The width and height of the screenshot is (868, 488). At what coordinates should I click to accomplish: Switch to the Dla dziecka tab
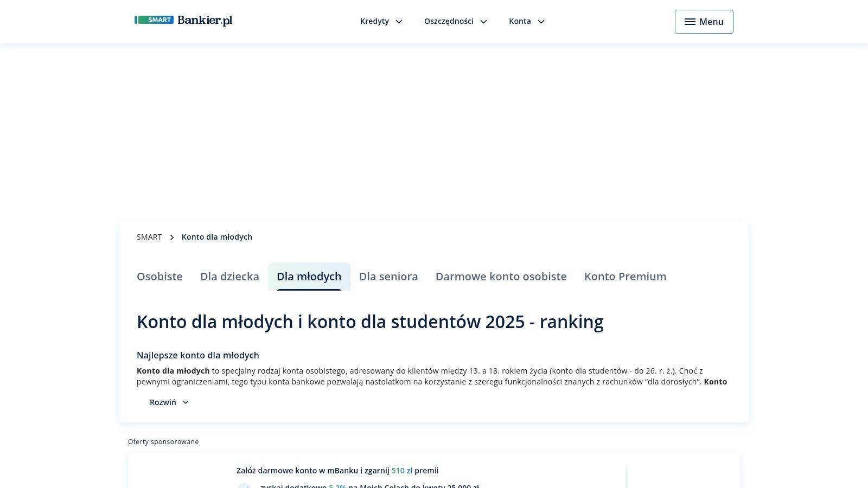click(x=229, y=277)
